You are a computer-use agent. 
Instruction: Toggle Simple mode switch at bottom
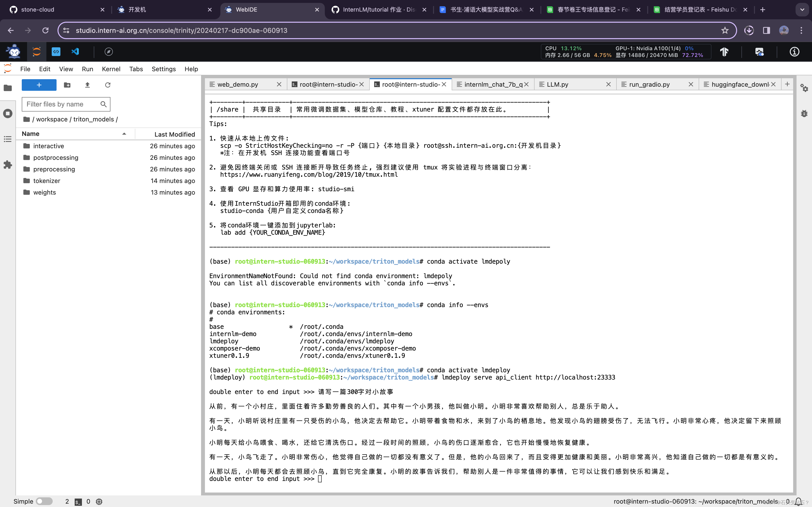click(46, 500)
